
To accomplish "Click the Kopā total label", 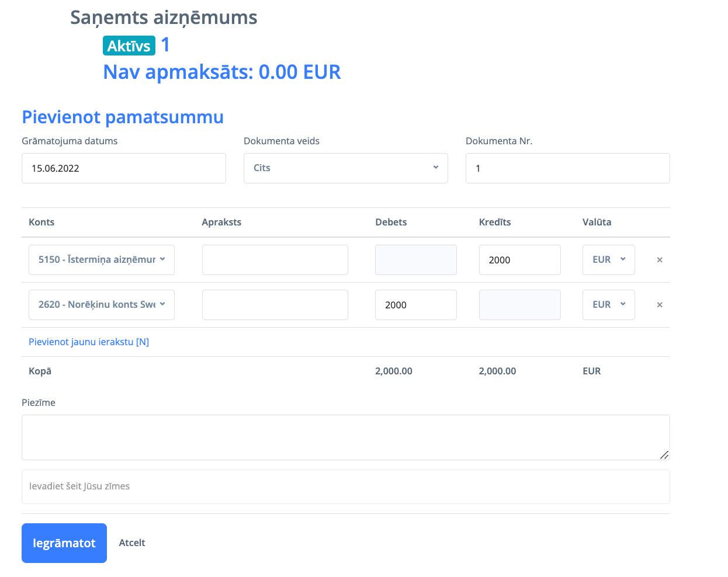I will pos(40,371).
